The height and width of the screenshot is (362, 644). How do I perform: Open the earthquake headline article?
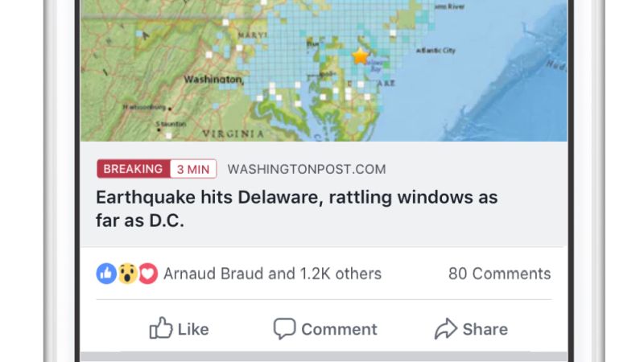click(x=296, y=209)
